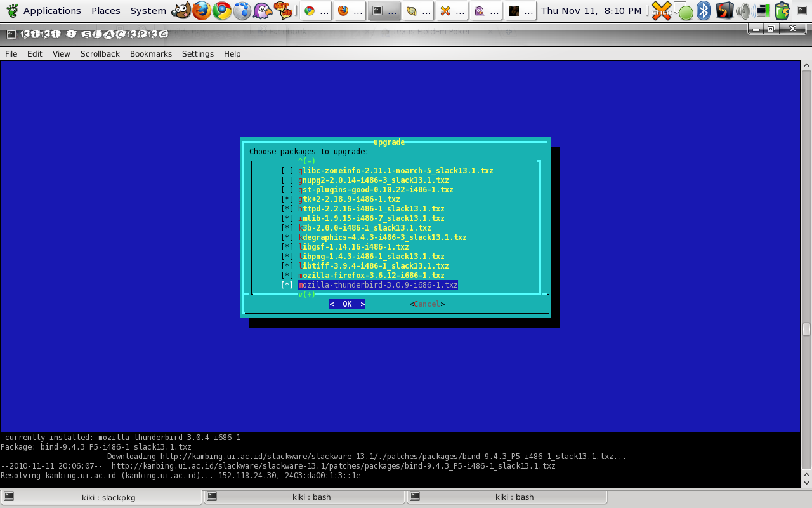
Task: Uncheck the kdegraphics-4.4.3 package checkbox
Action: pos(287,237)
